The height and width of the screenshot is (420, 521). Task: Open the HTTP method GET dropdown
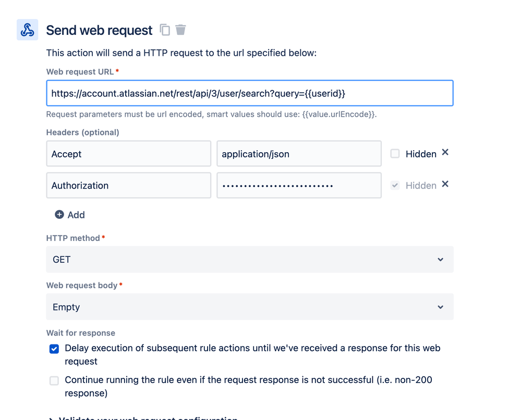(249, 260)
